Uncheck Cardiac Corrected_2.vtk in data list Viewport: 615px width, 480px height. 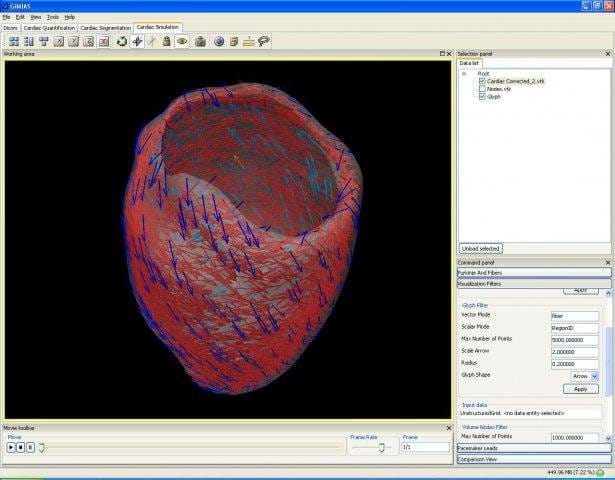[483, 81]
